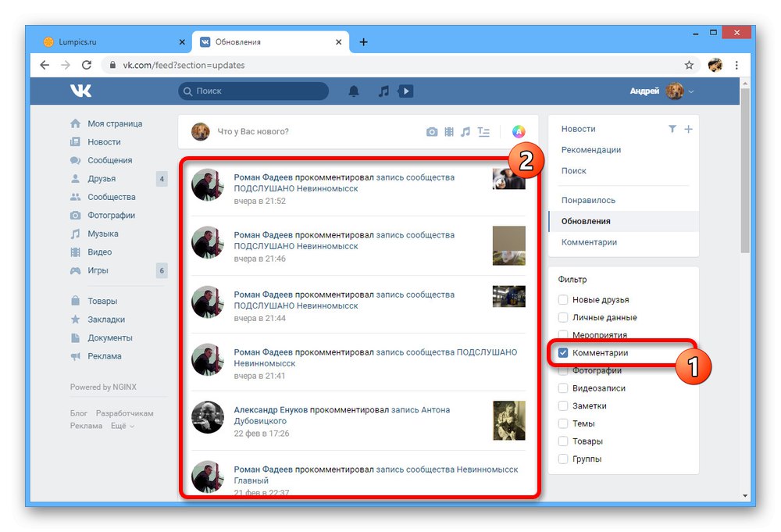Select Комментарии tab in right panel

click(589, 242)
